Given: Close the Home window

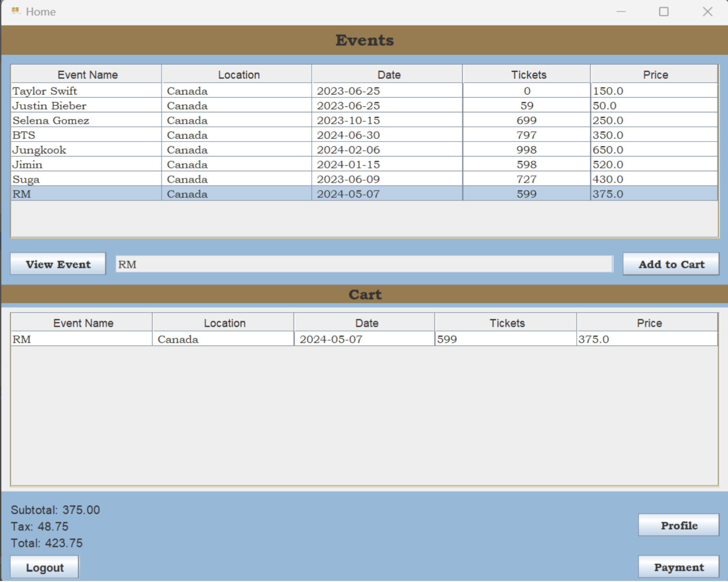Looking at the screenshot, I should (x=707, y=11).
